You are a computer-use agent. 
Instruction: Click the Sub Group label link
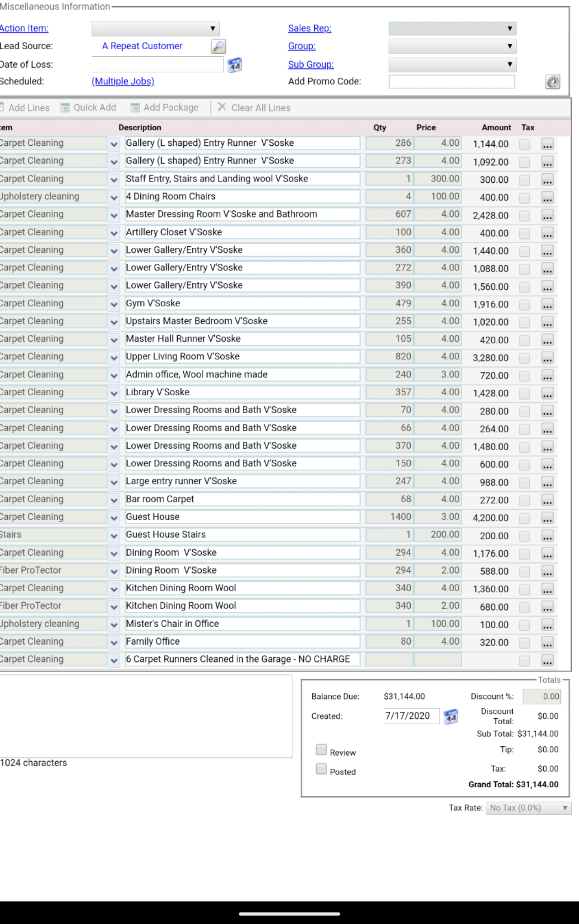311,65
